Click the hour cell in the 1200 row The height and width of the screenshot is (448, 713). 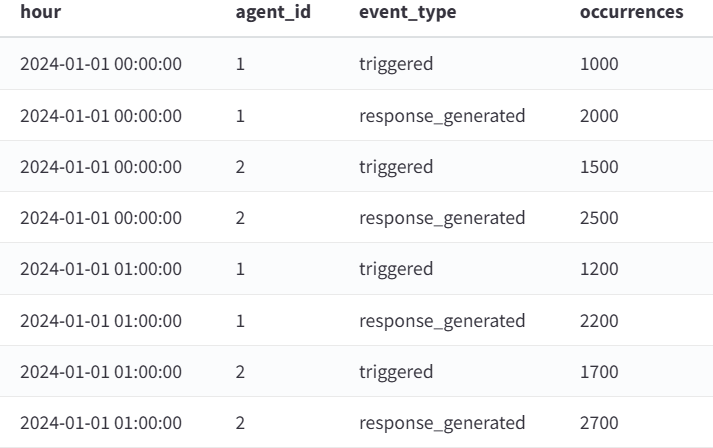(101, 268)
